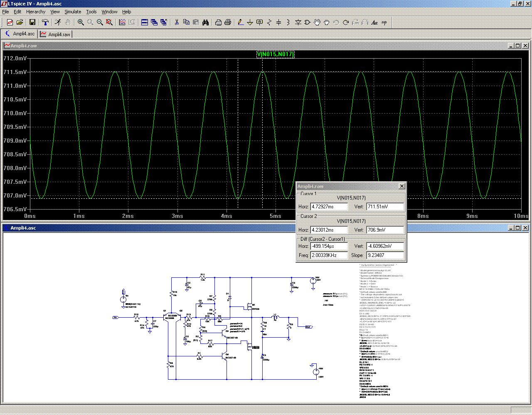Switch to the Ampli4.raw tab
The width and height of the screenshot is (532, 415).
click(55, 34)
